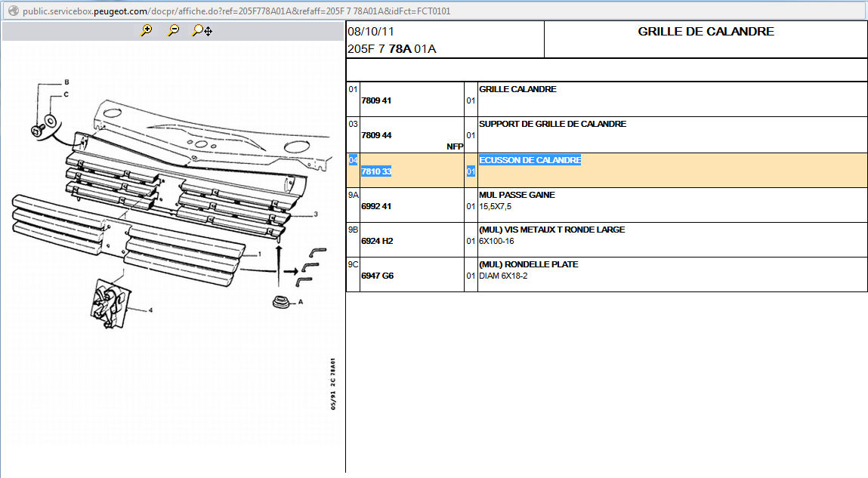Select the magnifier pan/move tool
This screenshot has height=478, width=868.
pyautogui.click(x=202, y=30)
